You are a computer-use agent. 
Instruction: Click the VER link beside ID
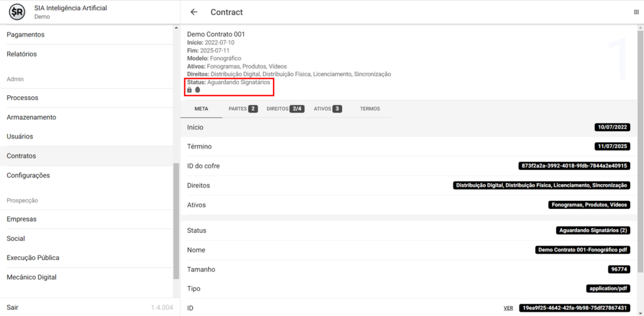508,308
